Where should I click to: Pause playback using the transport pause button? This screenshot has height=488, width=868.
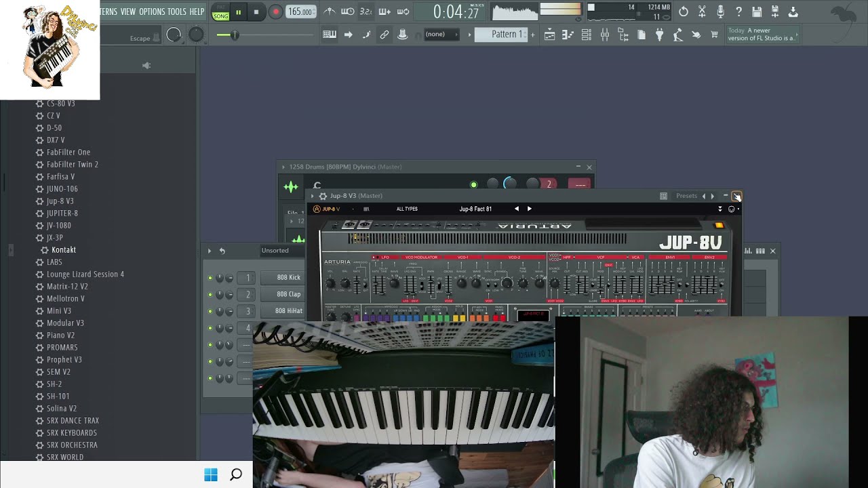(239, 12)
